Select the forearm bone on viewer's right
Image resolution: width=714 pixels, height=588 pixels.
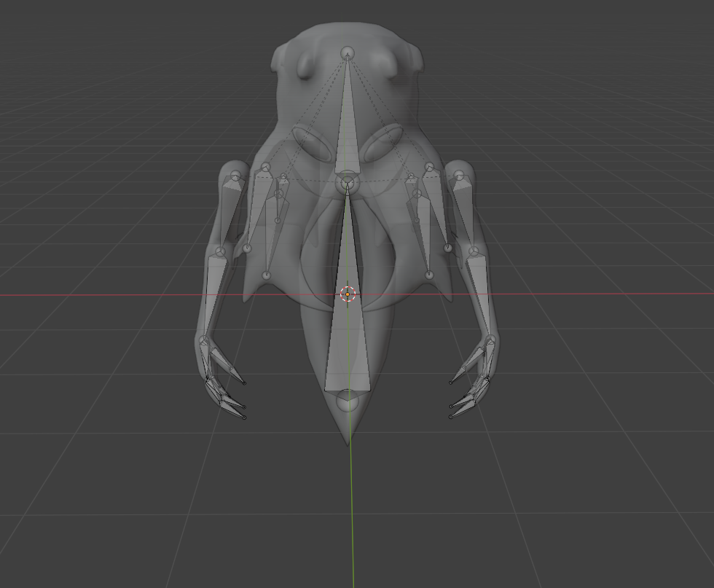[x=480, y=296]
